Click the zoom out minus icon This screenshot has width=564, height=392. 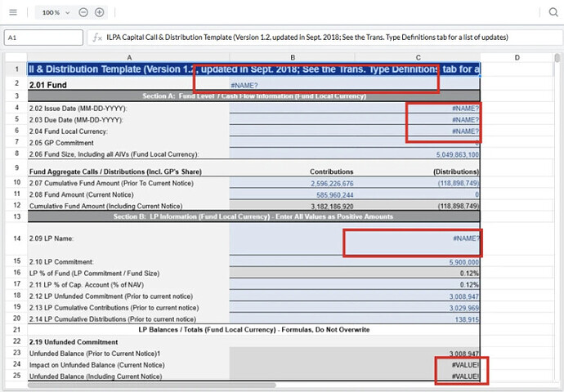click(x=83, y=12)
